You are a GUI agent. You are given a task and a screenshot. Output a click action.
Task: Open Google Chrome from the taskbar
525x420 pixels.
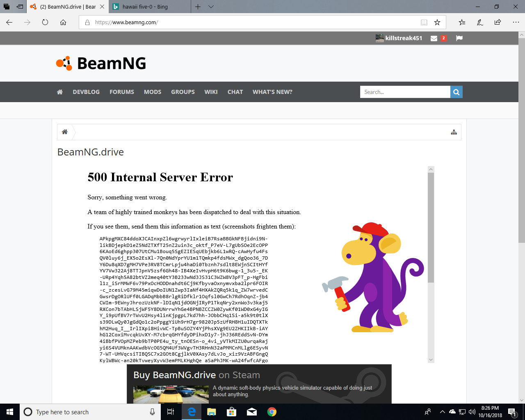pyautogui.click(x=272, y=412)
